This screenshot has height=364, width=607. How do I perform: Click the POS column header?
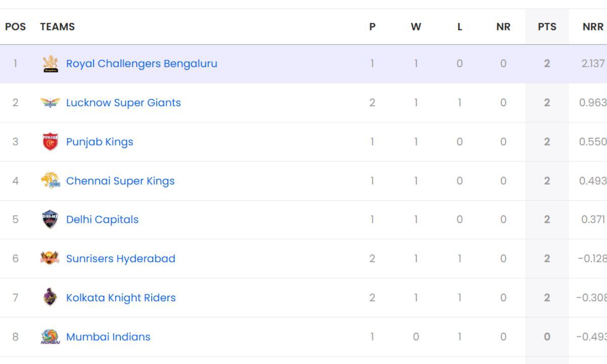(15, 27)
